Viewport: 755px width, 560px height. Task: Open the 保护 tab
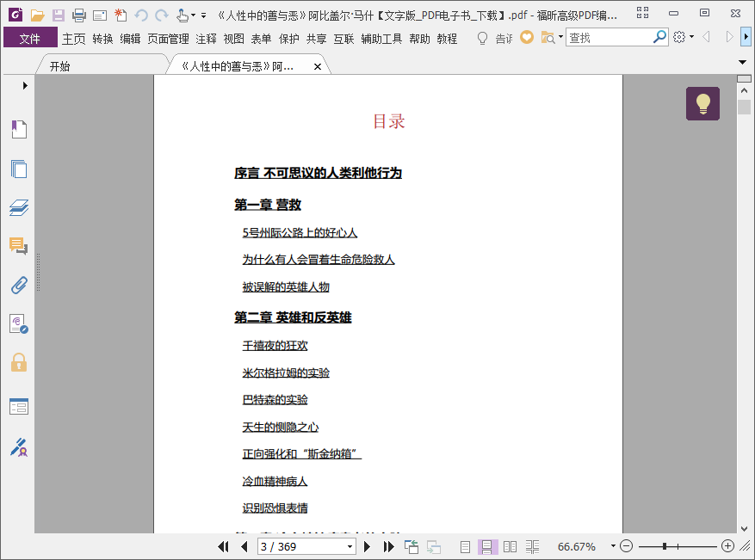point(289,39)
